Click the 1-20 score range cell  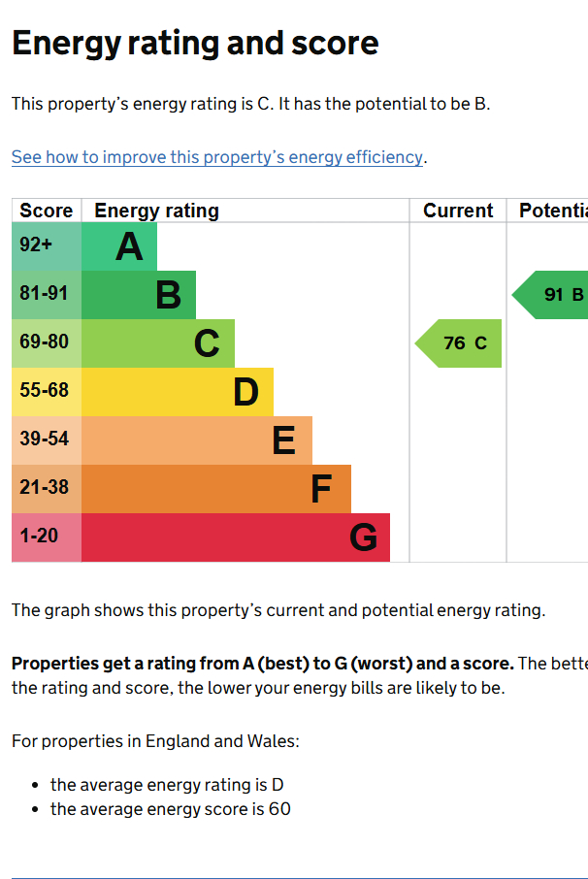tap(47, 537)
